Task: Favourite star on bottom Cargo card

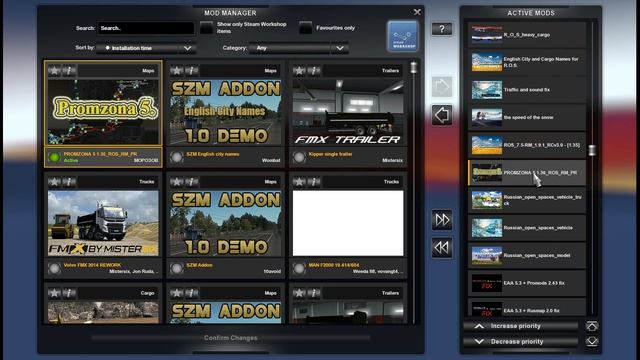Action: point(54,293)
